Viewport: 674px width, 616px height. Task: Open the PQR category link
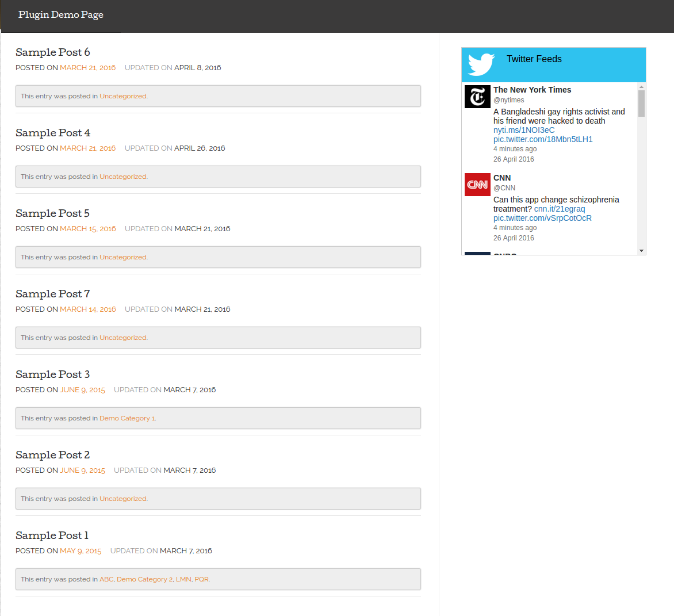(x=202, y=579)
